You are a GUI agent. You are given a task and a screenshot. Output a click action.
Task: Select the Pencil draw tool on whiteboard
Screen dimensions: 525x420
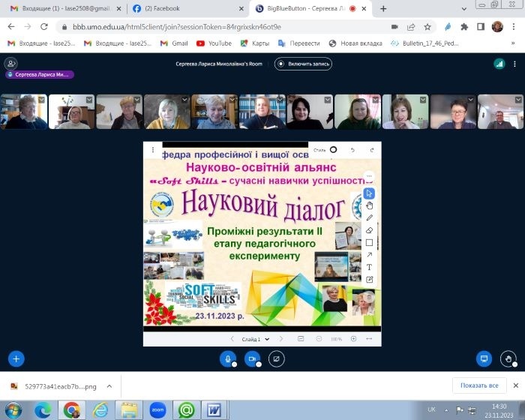(369, 217)
